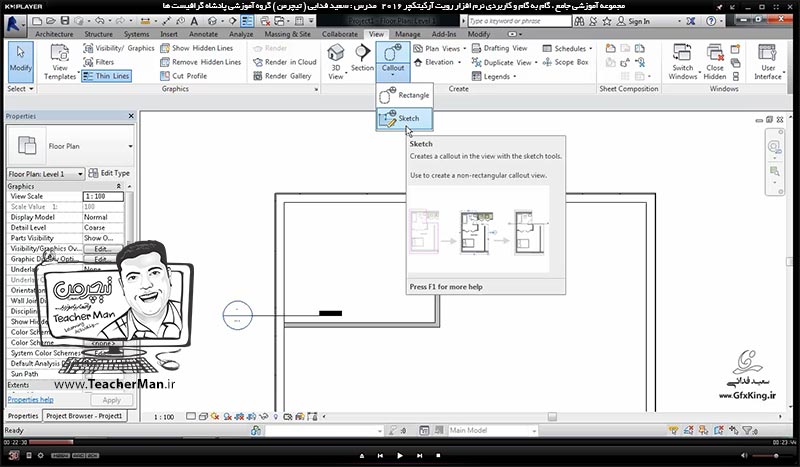Toggle Thin Lines display

(107, 76)
